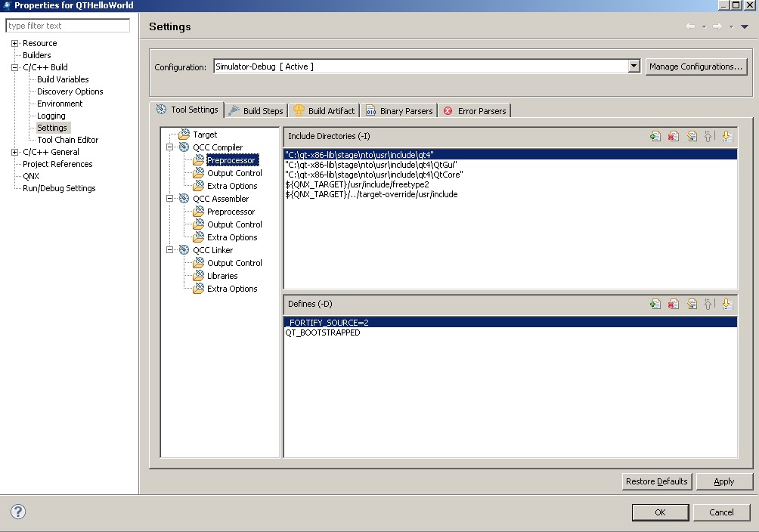Viewport: 759px width, 532px height.
Task: Click the Libraries option icon
Action: point(198,275)
